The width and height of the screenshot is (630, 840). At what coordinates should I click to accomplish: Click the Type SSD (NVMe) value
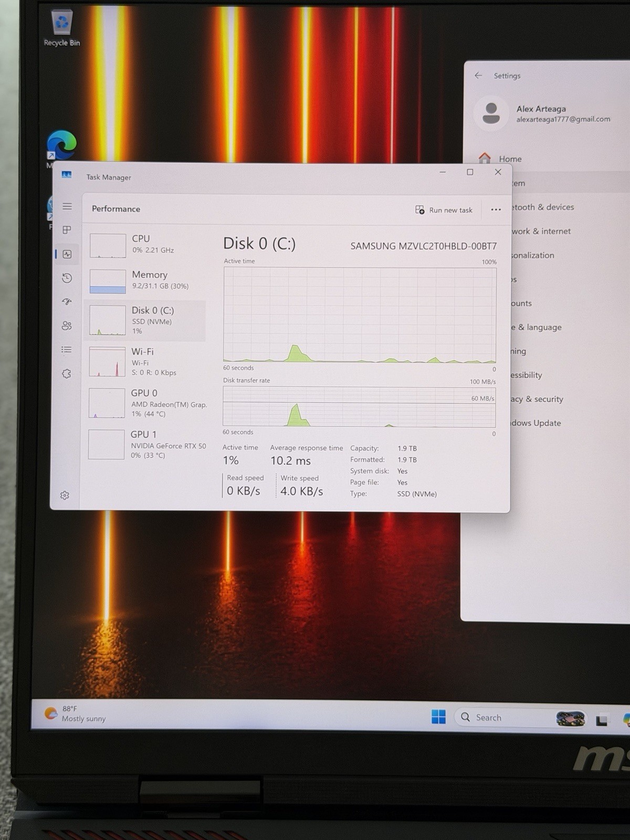pyautogui.click(x=417, y=494)
